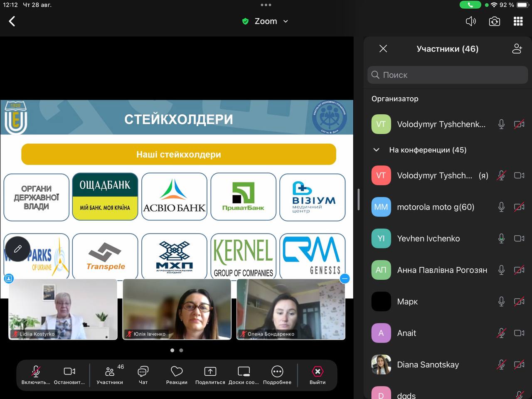Open the annotation pencil button
This screenshot has width=532, height=399.
(17, 249)
